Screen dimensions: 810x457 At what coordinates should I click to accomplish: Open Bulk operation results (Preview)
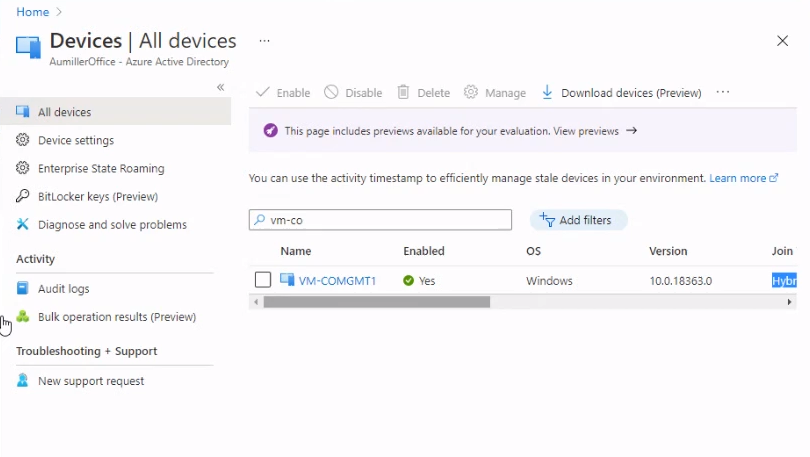click(x=116, y=317)
